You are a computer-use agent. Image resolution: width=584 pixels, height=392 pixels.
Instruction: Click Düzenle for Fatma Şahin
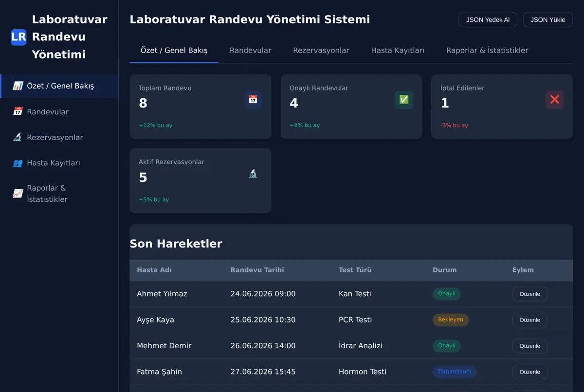(530, 372)
